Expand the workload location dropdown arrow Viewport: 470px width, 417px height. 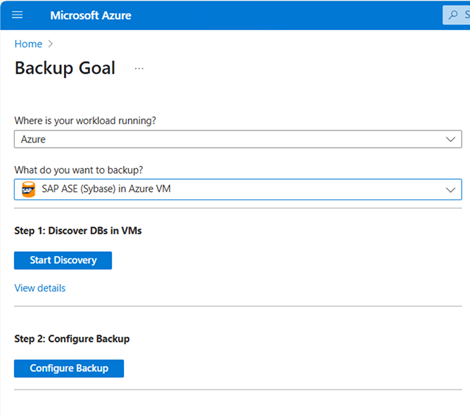[450, 139]
